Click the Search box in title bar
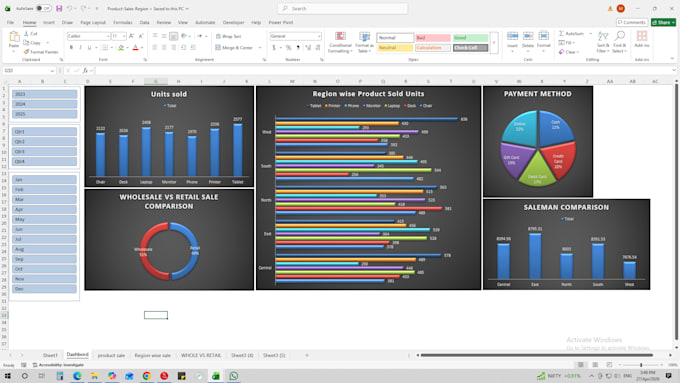The width and height of the screenshot is (680, 383). click(x=343, y=8)
